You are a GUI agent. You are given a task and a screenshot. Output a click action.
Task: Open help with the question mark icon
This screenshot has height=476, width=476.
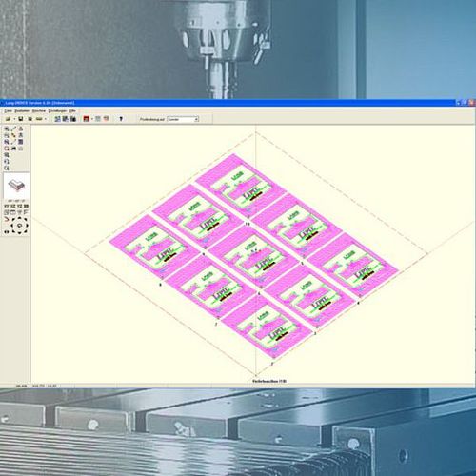[x=121, y=119]
